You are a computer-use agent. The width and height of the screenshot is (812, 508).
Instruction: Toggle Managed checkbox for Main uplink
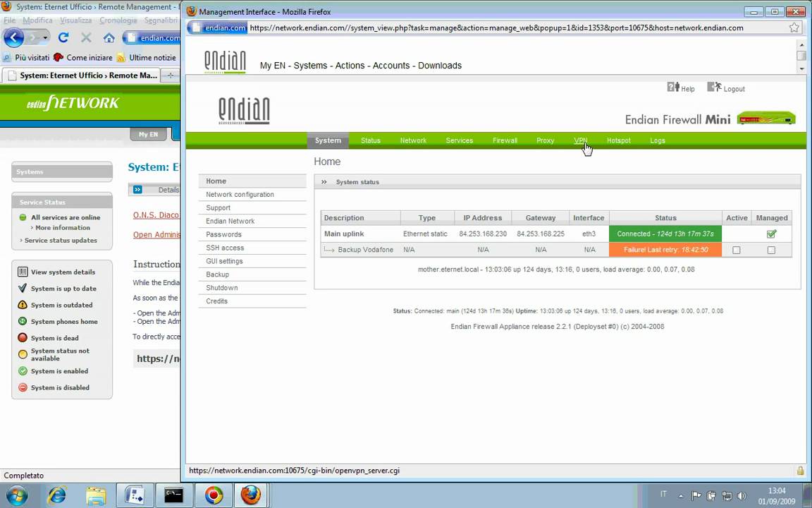tap(772, 234)
